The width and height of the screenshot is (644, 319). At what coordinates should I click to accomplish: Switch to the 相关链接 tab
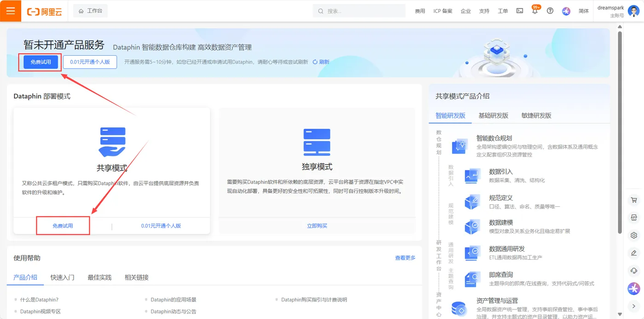(137, 278)
